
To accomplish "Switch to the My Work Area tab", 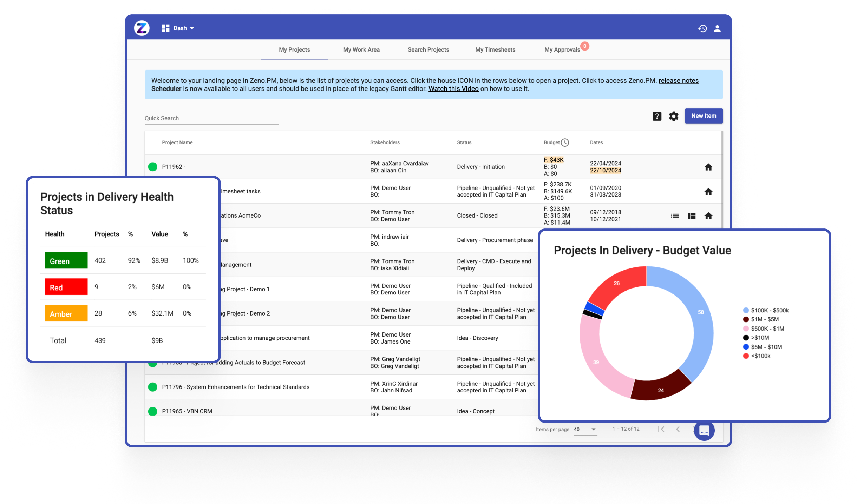I will tap(361, 49).
